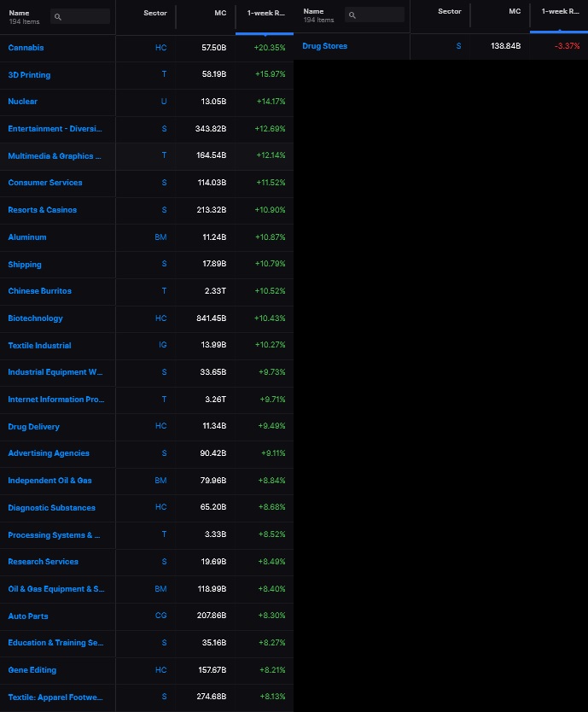Select the +20.35% return value
Image resolution: width=588 pixels, height=712 pixels.
coord(270,48)
